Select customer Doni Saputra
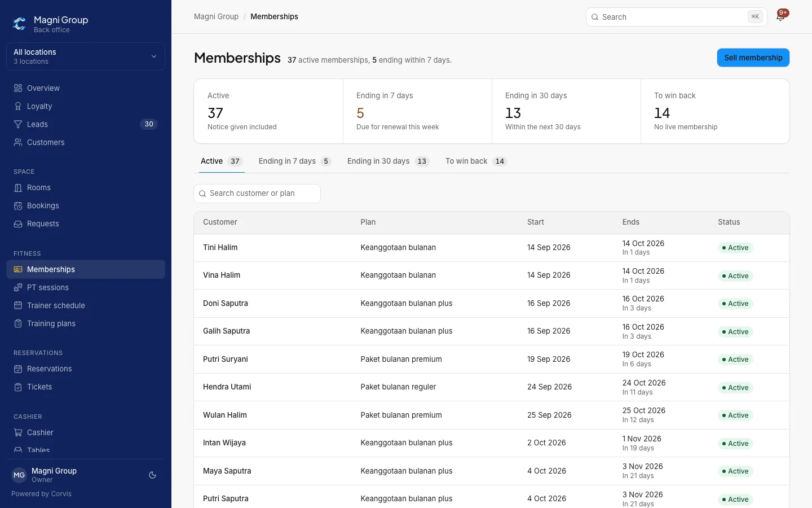Screen dimensions: 812x508 coord(226,304)
